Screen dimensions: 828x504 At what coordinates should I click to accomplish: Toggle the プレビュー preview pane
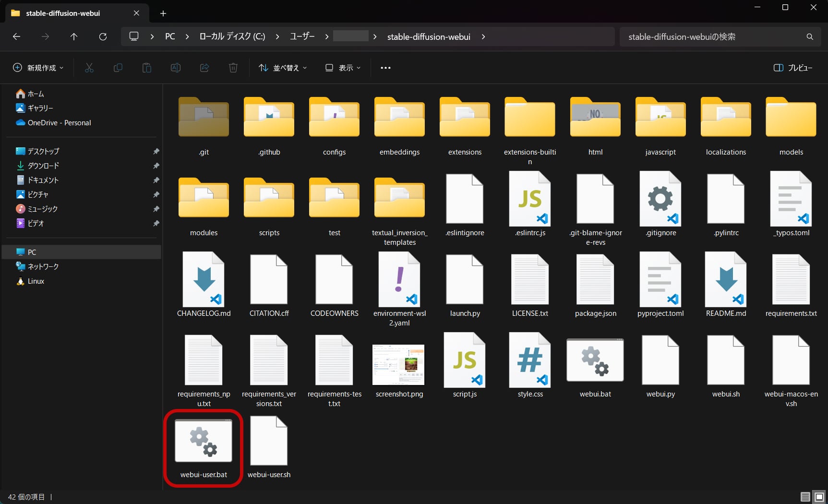(793, 68)
